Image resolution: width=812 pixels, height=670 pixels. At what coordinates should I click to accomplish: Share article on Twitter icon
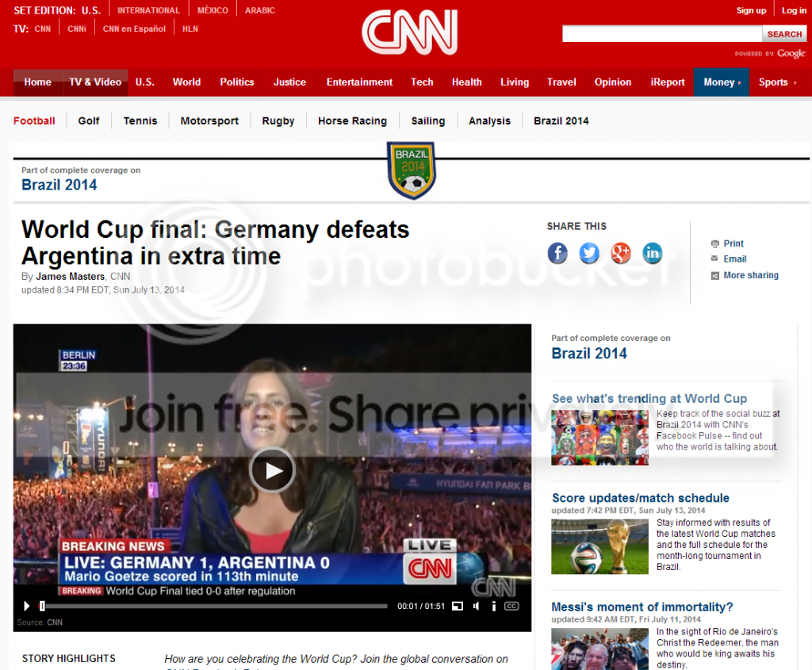click(x=589, y=253)
